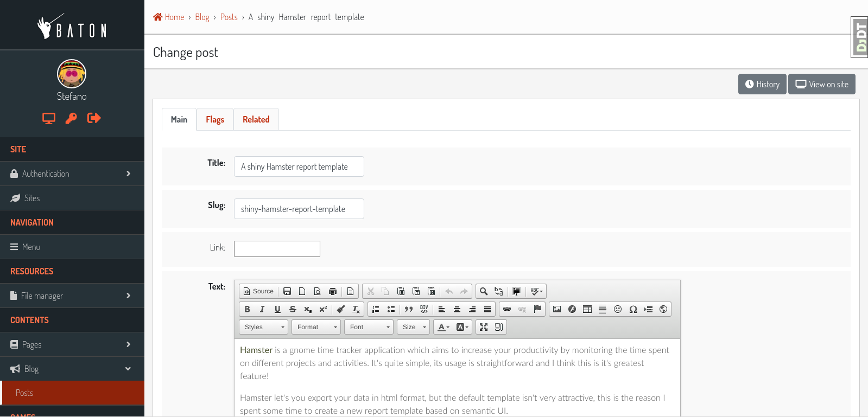Toggle subscript formatting
Screen dimensions: 868x417
(x=308, y=309)
